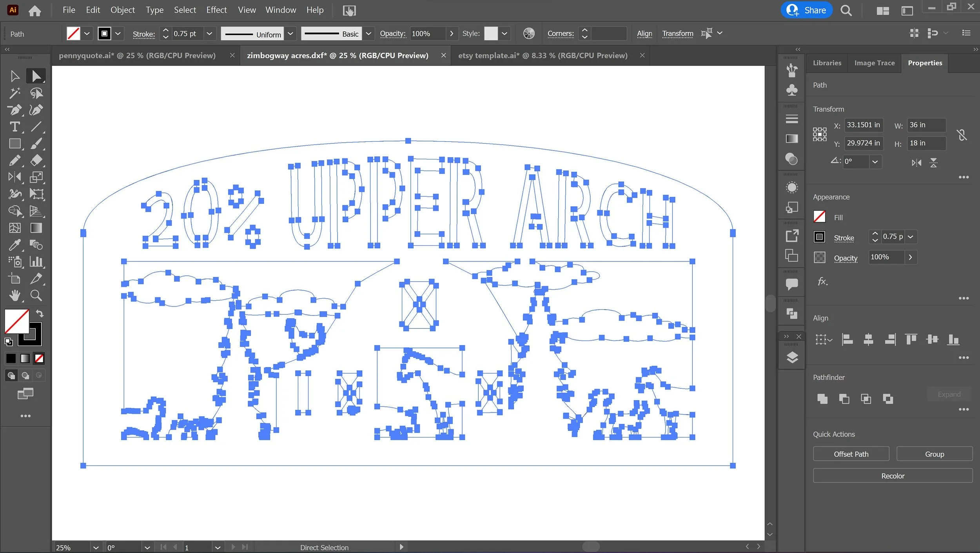Click the Offset Path button
980x553 pixels.
click(x=851, y=454)
